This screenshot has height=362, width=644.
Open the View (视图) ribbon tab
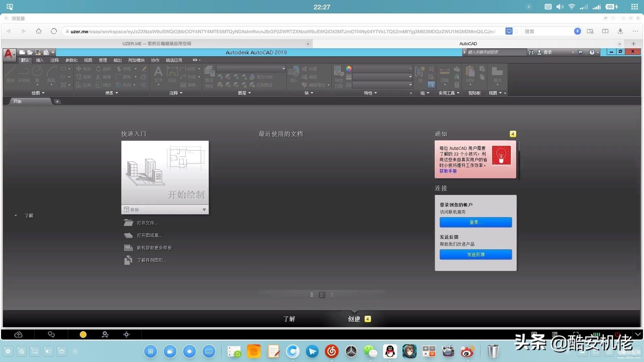pyautogui.click(x=88, y=60)
